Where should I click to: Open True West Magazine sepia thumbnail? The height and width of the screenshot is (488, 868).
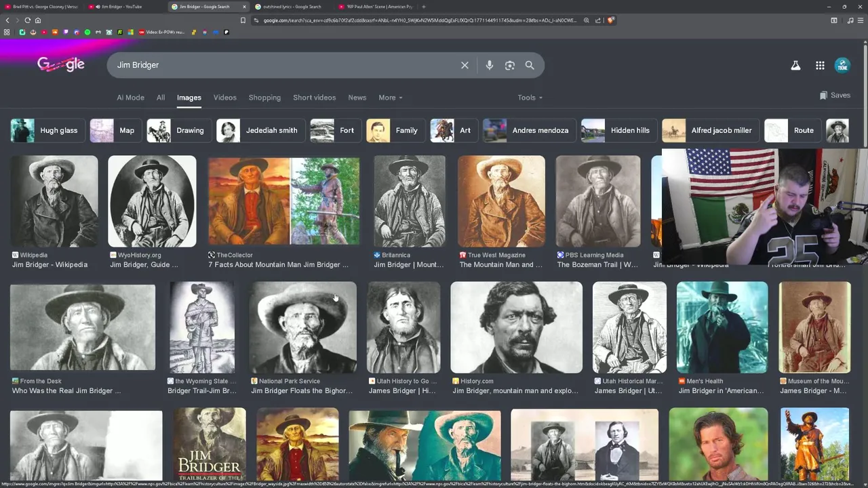(501, 201)
